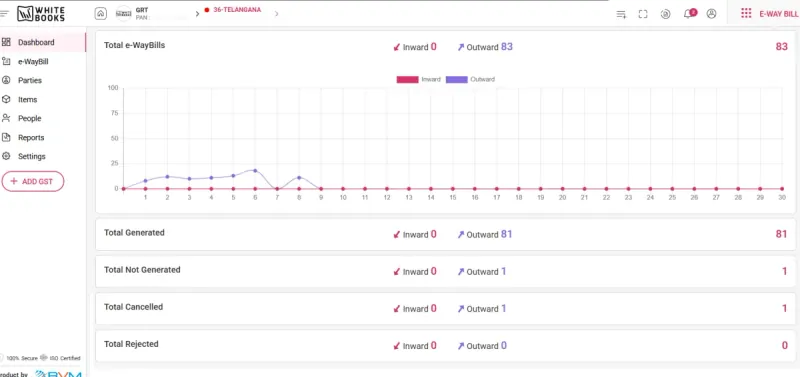Toggle Inward series in chart legend
This screenshot has width=800, height=377.
(418, 80)
